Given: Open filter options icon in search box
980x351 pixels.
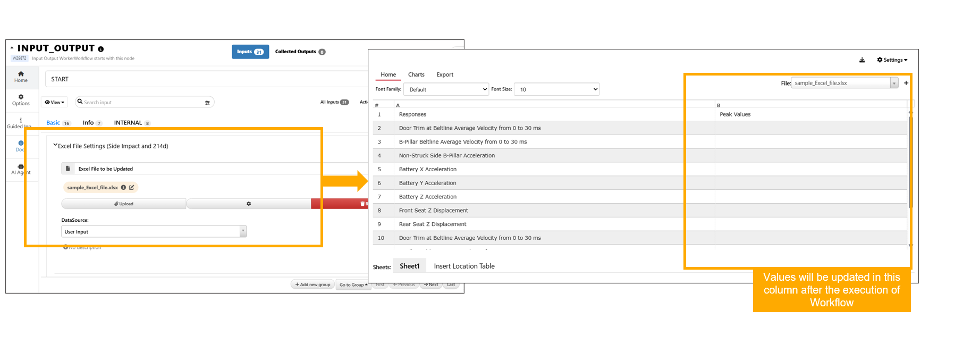Looking at the screenshot, I should point(207,103).
